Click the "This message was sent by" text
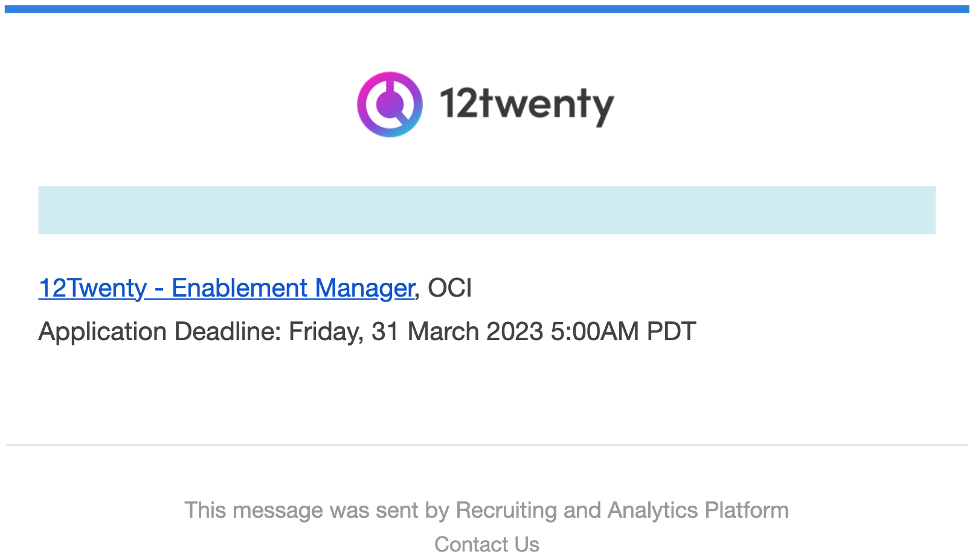 click(317, 510)
